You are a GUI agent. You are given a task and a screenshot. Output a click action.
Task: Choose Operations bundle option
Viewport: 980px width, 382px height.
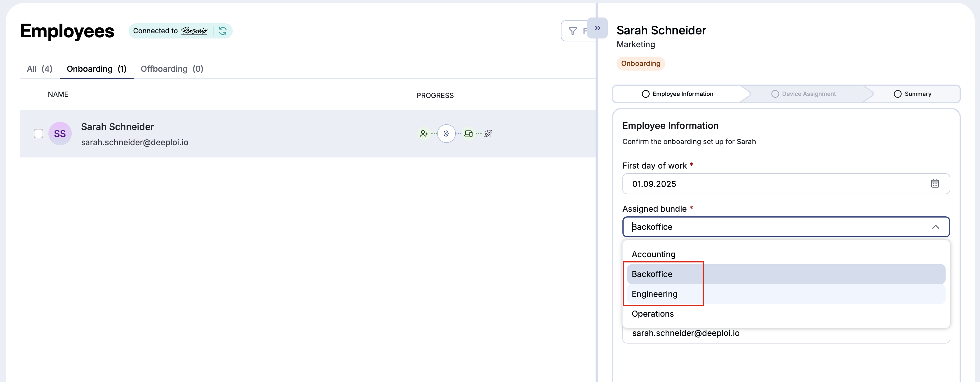tap(786, 313)
